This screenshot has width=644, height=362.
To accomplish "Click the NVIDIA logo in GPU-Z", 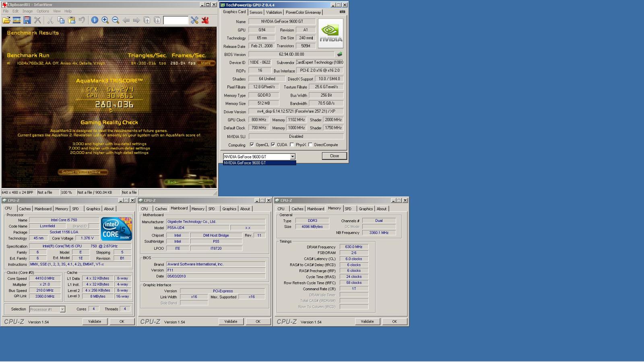I will (331, 33).
